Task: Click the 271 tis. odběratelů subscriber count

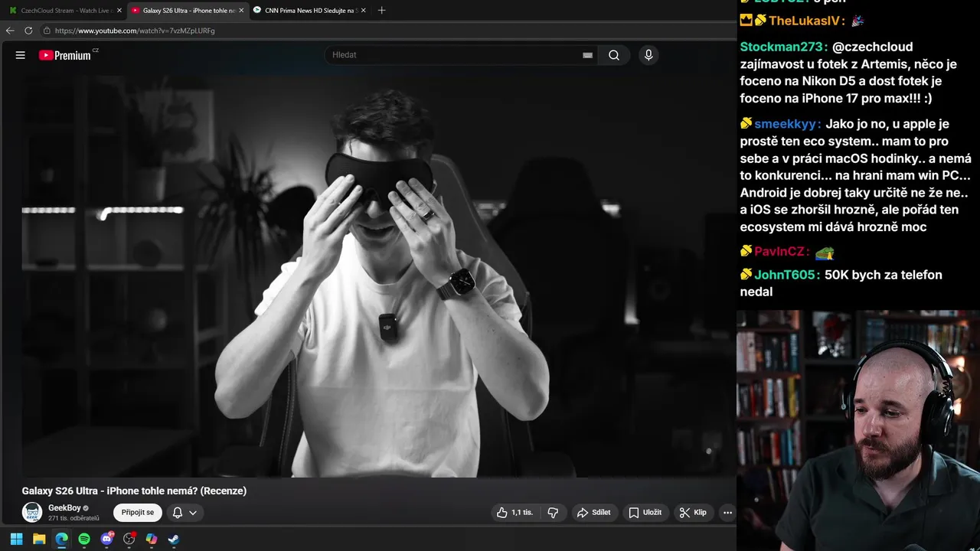Action: pos(73,518)
